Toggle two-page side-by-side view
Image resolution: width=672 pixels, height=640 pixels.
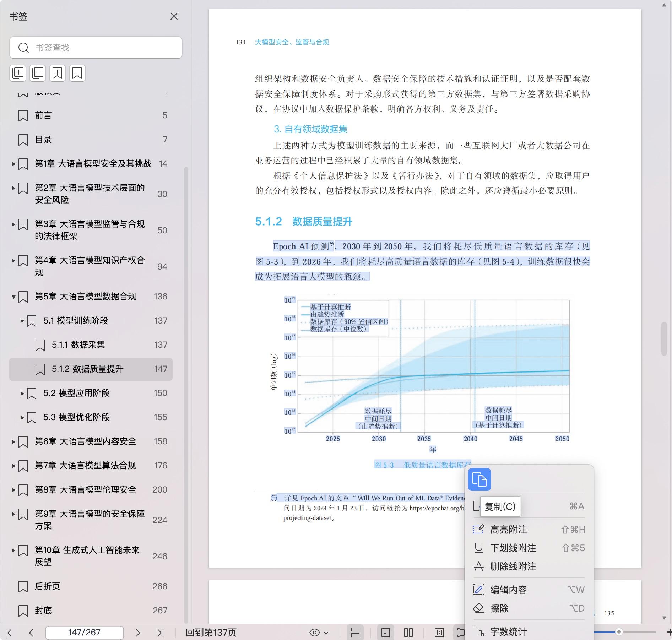click(408, 633)
